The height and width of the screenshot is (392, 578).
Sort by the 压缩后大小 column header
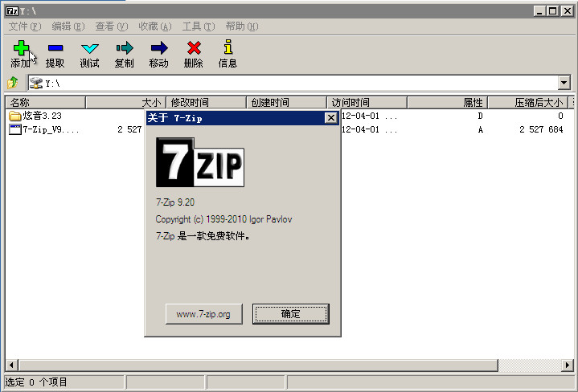[x=528, y=103]
